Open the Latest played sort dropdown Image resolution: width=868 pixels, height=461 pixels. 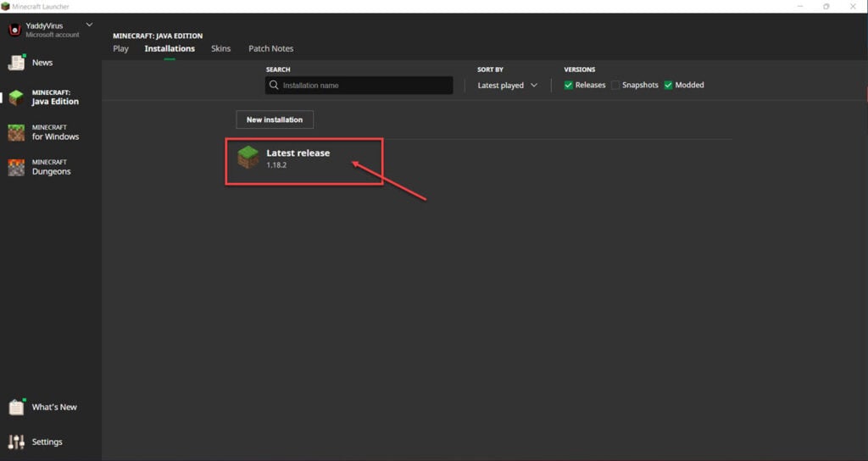coord(507,86)
